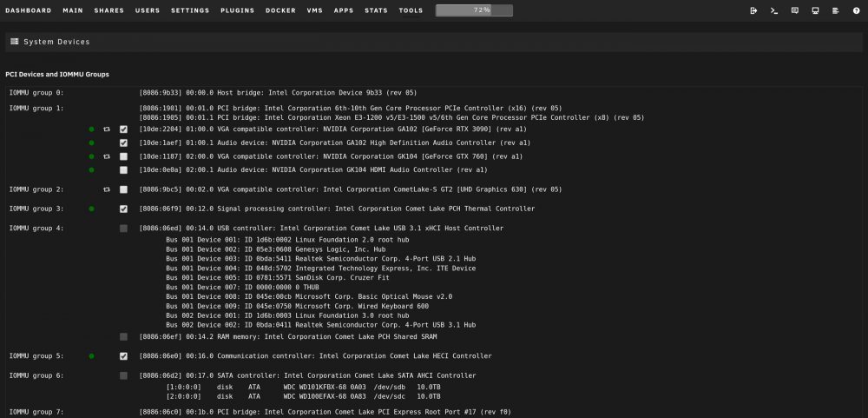Open the Plugins menu
This screenshot has width=868, height=418.
[238, 10]
